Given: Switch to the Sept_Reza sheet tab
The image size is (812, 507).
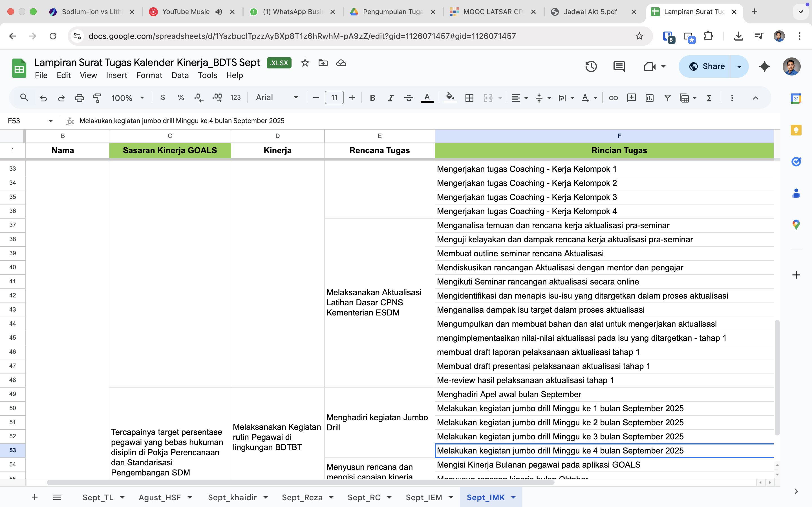Looking at the screenshot, I should tap(302, 497).
